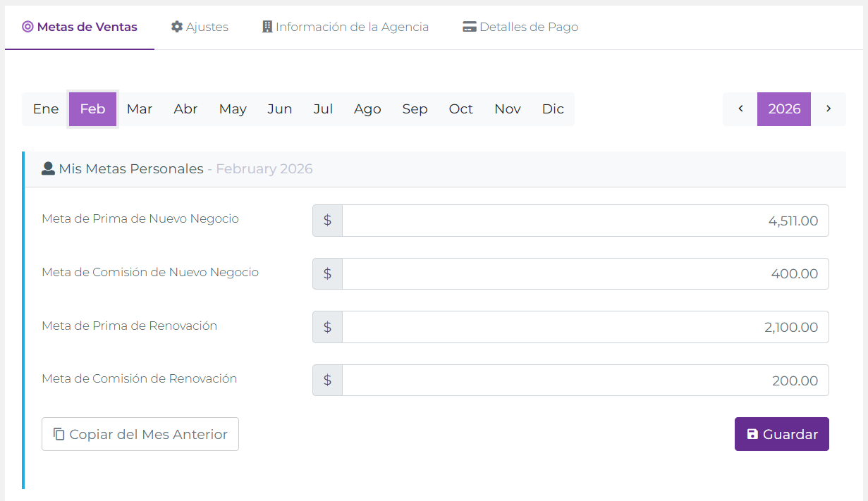The height and width of the screenshot is (501, 868).
Task: Click the floppy disk icon on Guardar
Action: [752, 434]
